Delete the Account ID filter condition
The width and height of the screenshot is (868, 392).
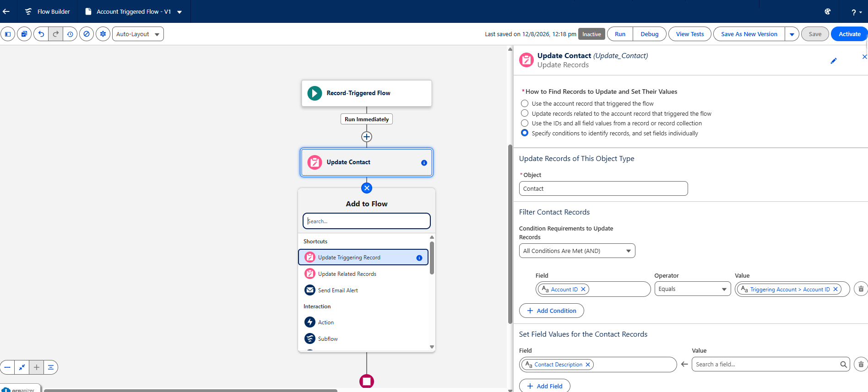click(861, 289)
